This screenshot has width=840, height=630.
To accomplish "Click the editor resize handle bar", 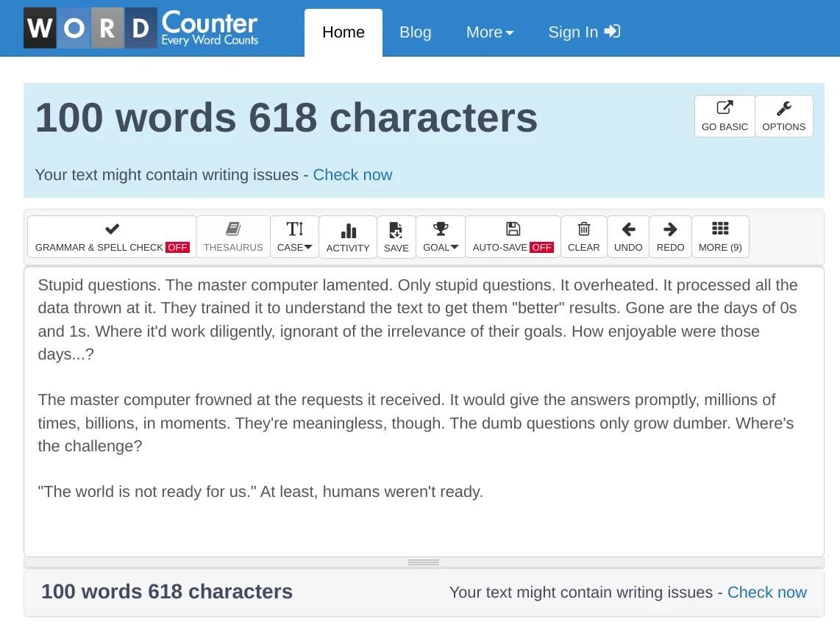I will (424, 562).
